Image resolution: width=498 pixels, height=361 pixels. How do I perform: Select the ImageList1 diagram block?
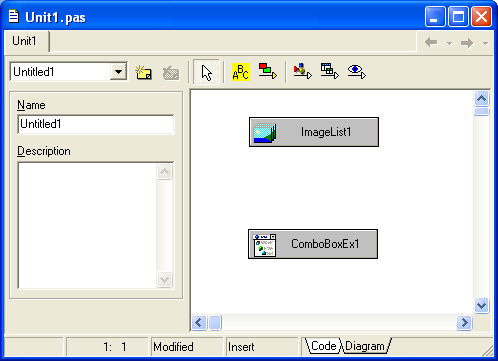(x=314, y=132)
